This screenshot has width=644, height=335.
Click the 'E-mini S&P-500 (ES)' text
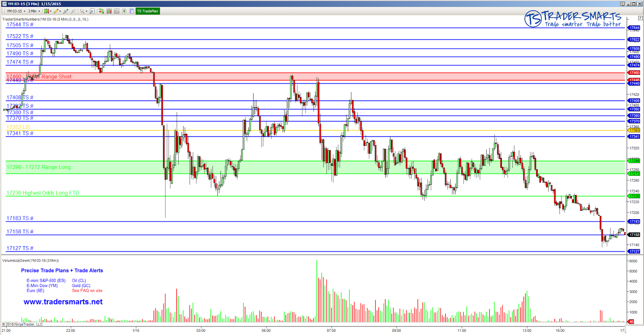point(46,281)
